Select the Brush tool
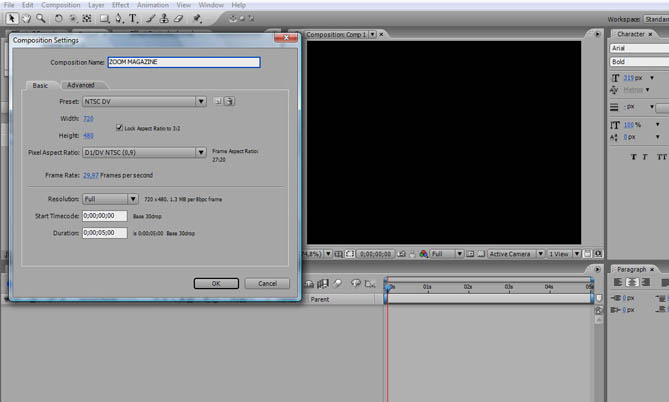The width and height of the screenshot is (669, 402). tap(149, 18)
